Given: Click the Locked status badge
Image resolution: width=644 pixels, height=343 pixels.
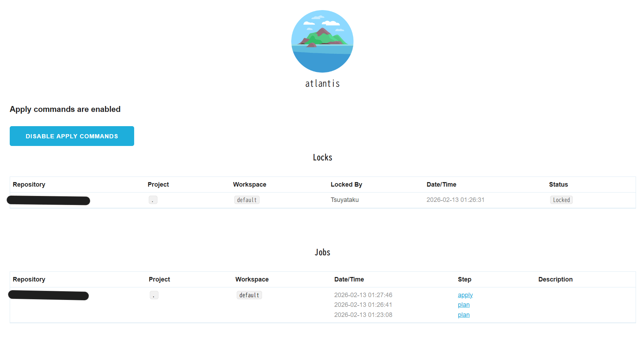Looking at the screenshot, I should click(561, 200).
